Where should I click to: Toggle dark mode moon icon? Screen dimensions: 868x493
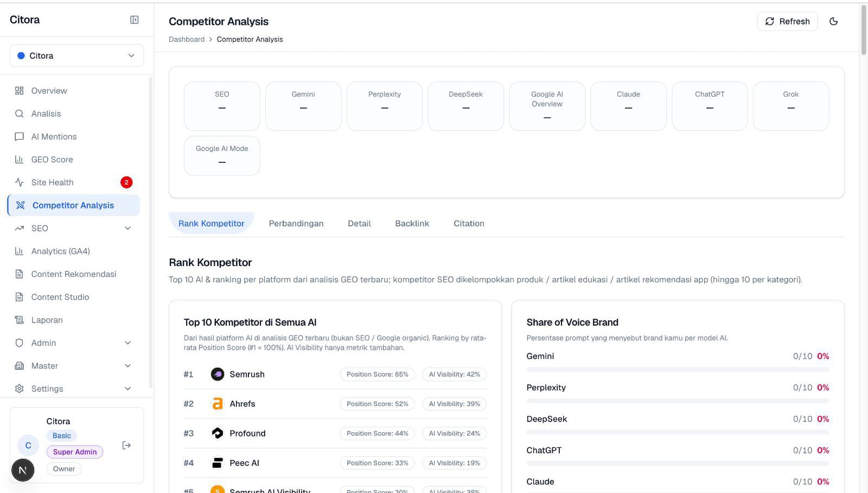(834, 21)
